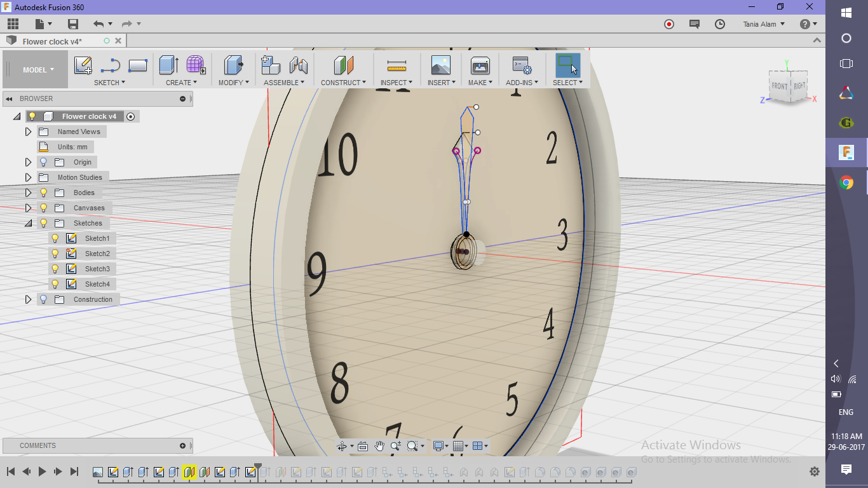The width and height of the screenshot is (868, 488).
Task: Redo the last action
Action: (x=126, y=24)
